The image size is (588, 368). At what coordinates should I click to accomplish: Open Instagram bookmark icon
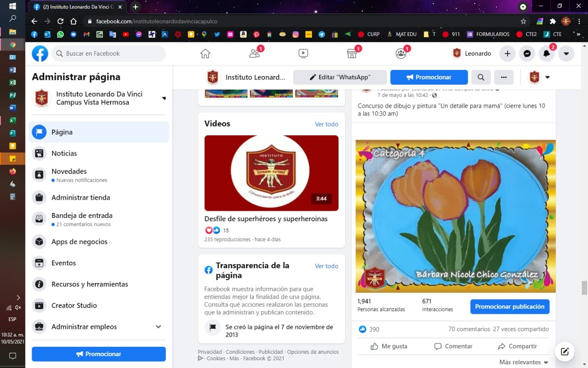(x=295, y=34)
